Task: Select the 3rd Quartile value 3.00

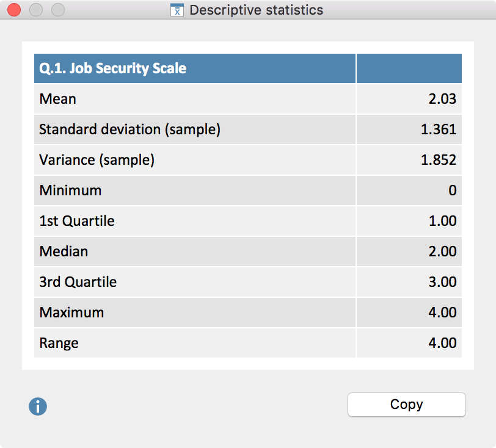Action: click(442, 282)
